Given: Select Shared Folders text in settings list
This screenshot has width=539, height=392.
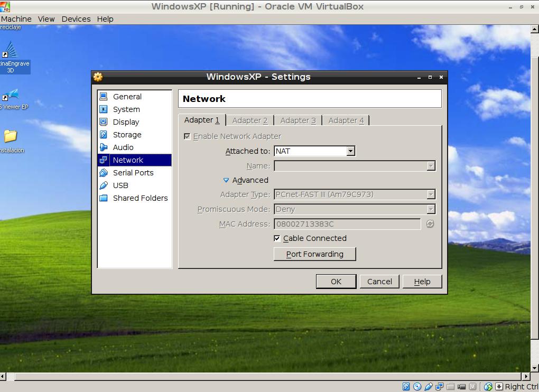Looking at the screenshot, I should [140, 198].
